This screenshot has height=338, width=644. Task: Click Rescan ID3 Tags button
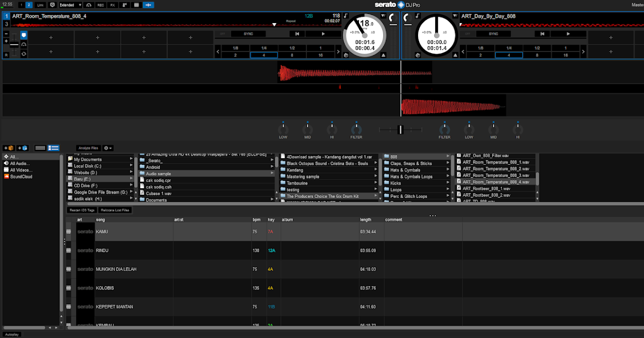(x=82, y=210)
